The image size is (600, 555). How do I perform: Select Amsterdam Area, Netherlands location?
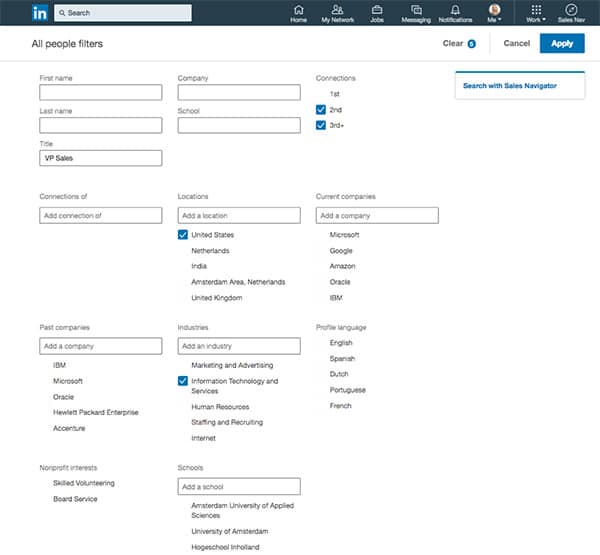[x=238, y=282]
